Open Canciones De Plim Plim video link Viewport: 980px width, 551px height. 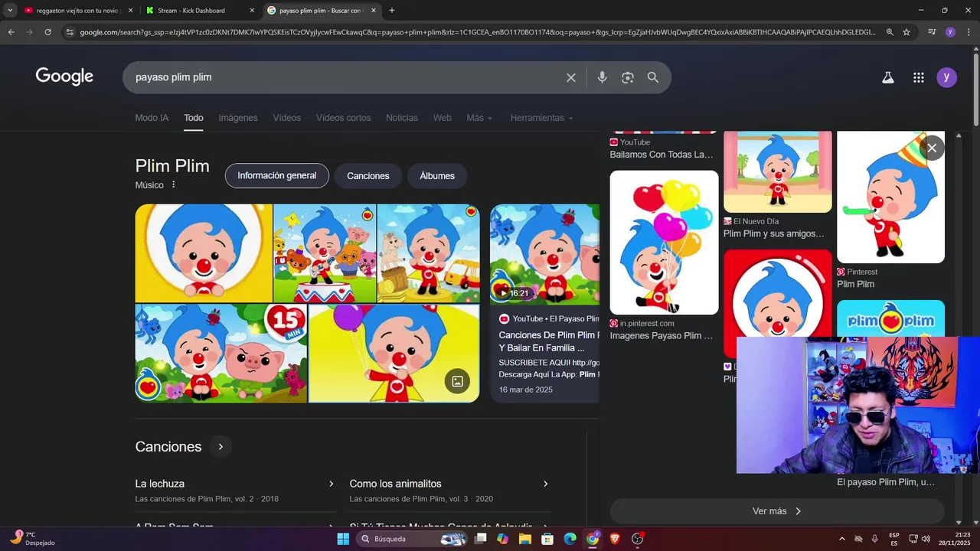tap(548, 341)
